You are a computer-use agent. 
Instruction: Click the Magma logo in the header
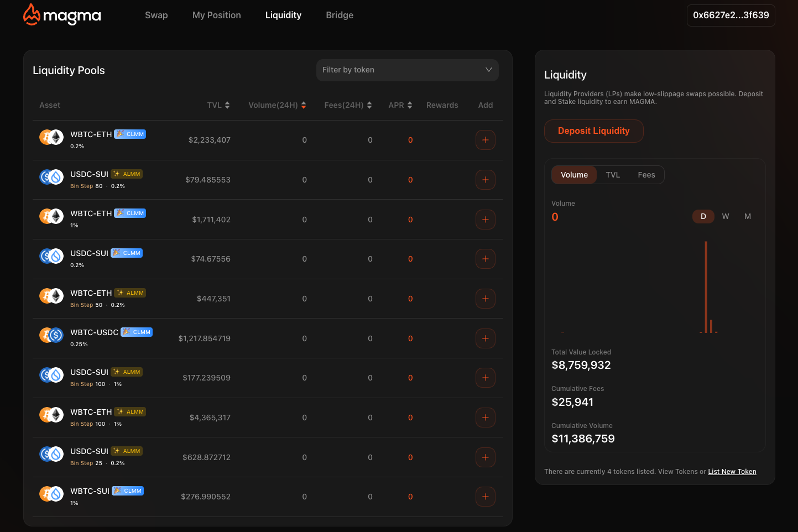[62, 15]
